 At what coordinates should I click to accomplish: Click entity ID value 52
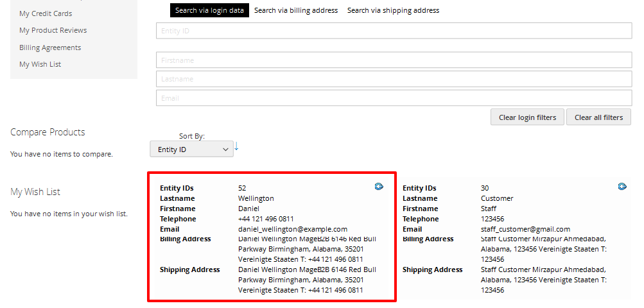point(242,188)
